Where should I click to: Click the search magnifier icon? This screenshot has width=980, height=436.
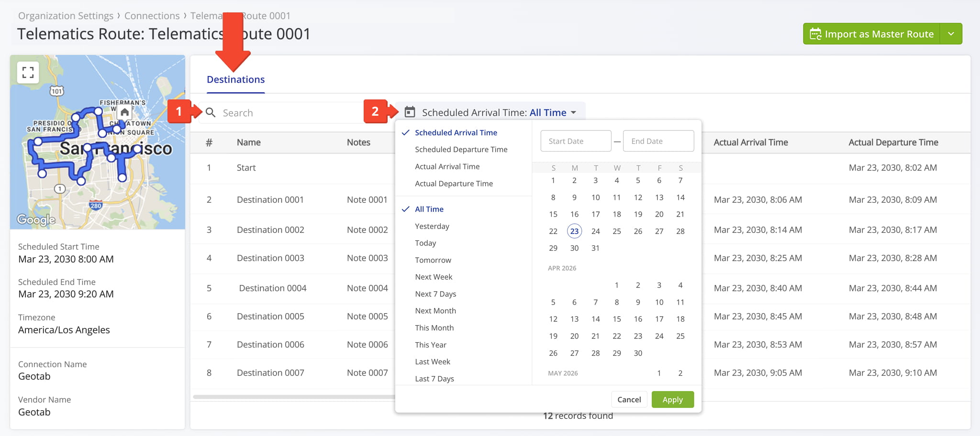coord(211,113)
